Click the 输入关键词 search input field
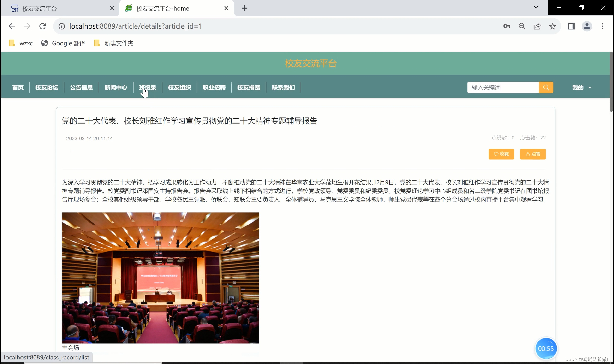The image size is (614, 364). click(x=503, y=87)
